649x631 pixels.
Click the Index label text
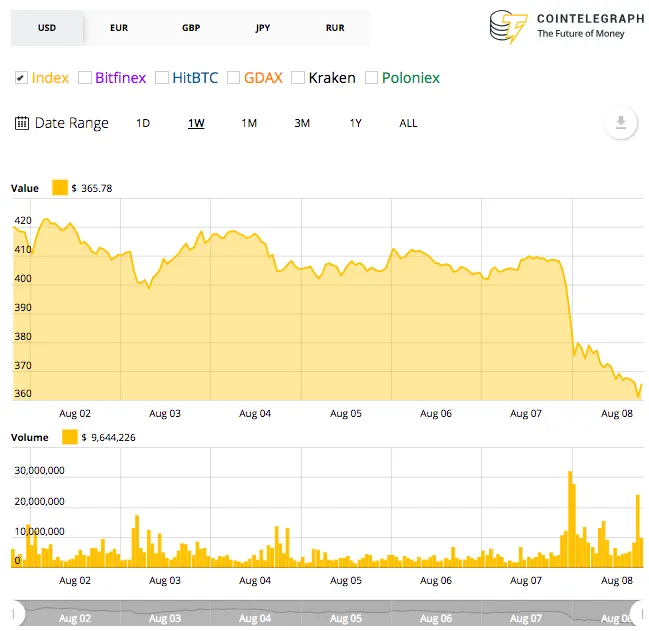pyautogui.click(x=50, y=78)
